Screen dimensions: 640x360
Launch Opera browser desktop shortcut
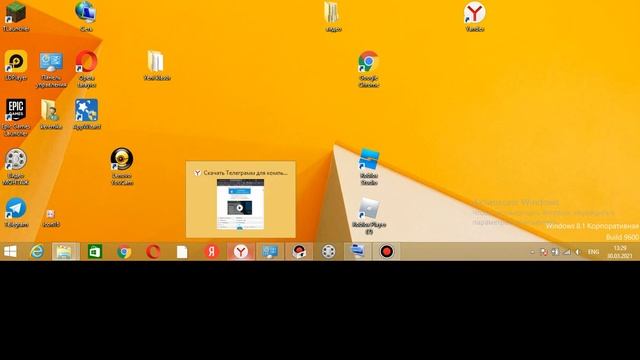[87, 69]
